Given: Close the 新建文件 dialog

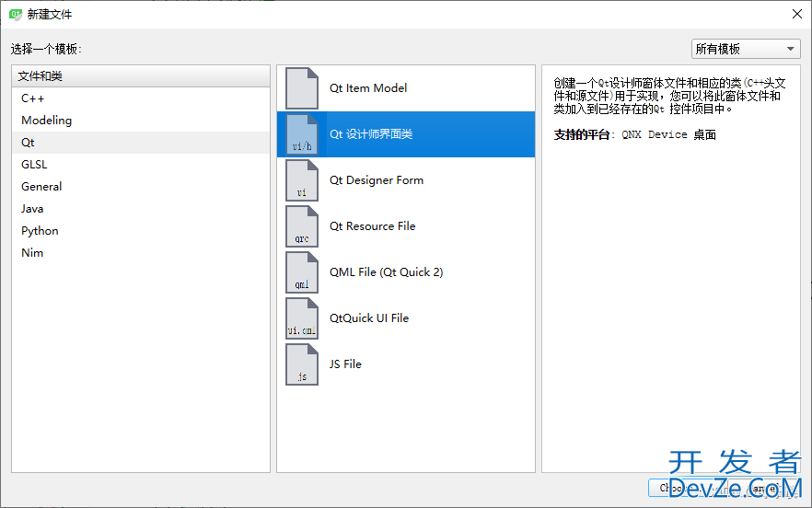Looking at the screenshot, I should coord(797,14).
